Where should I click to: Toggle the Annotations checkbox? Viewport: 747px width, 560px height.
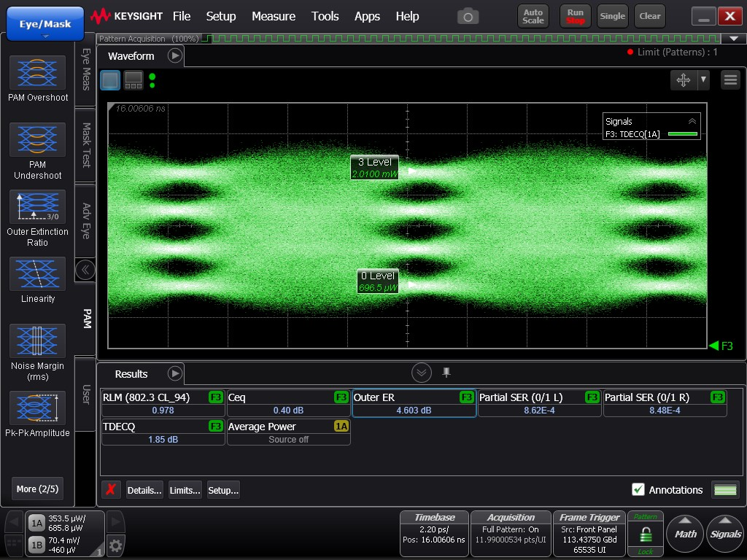[638, 490]
